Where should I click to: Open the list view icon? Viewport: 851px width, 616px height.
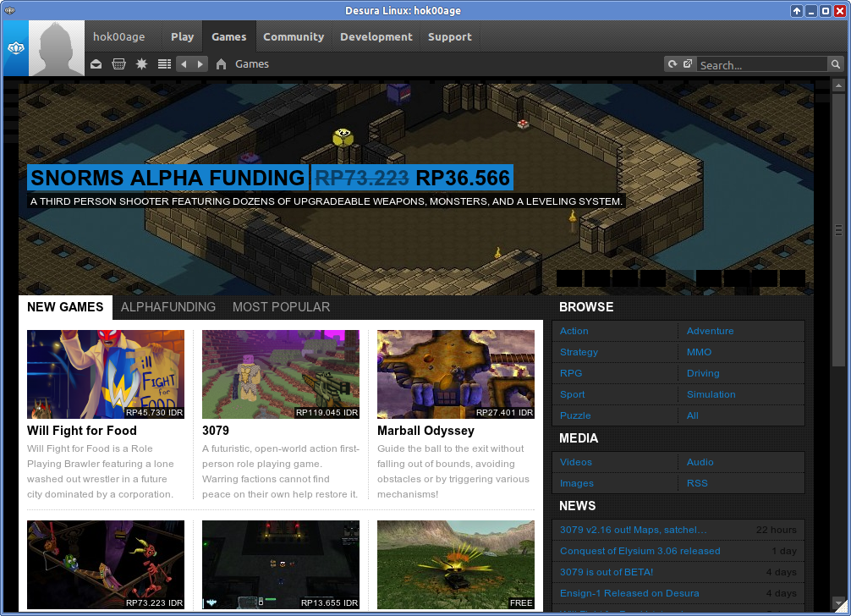click(x=164, y=64)
